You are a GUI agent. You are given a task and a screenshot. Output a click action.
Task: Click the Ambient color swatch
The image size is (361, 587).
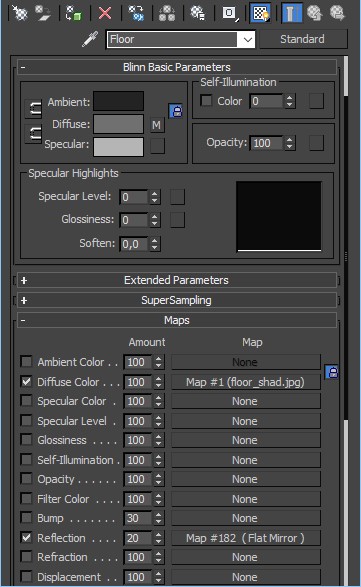coord(118,101)
